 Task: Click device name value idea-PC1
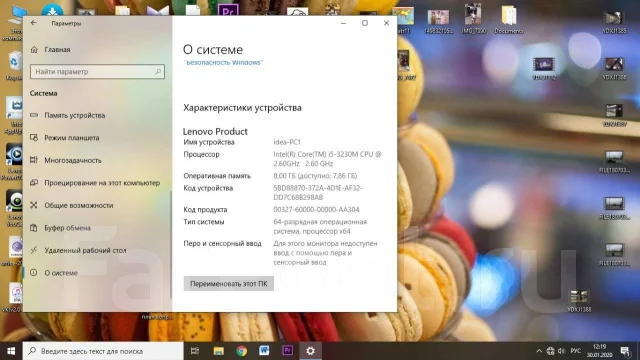point(287,142)
